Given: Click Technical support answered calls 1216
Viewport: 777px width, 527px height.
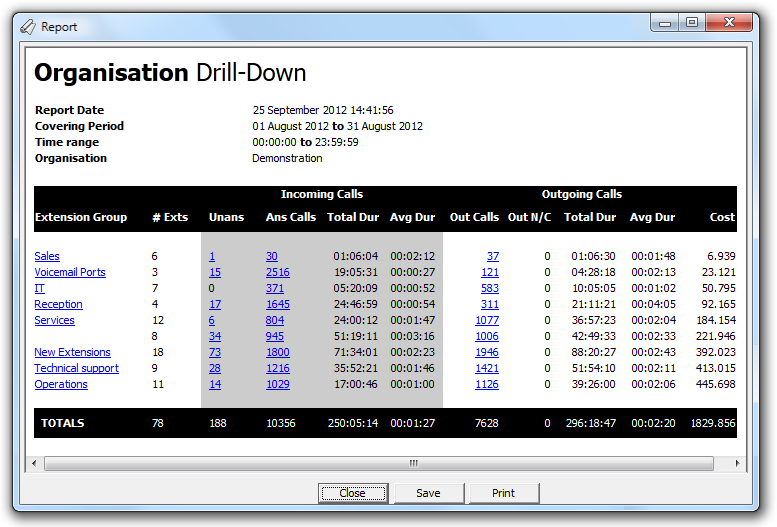Looking at the screenshot, I should [278, 368].
